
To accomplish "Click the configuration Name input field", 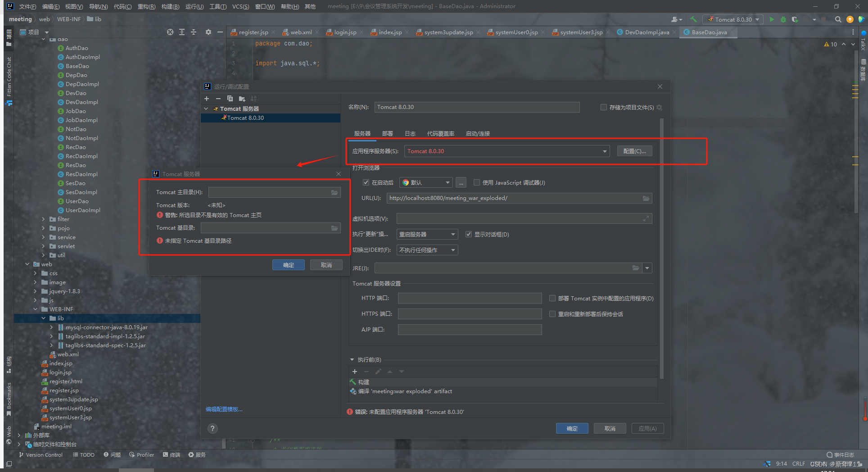I will tap(477, 107).
